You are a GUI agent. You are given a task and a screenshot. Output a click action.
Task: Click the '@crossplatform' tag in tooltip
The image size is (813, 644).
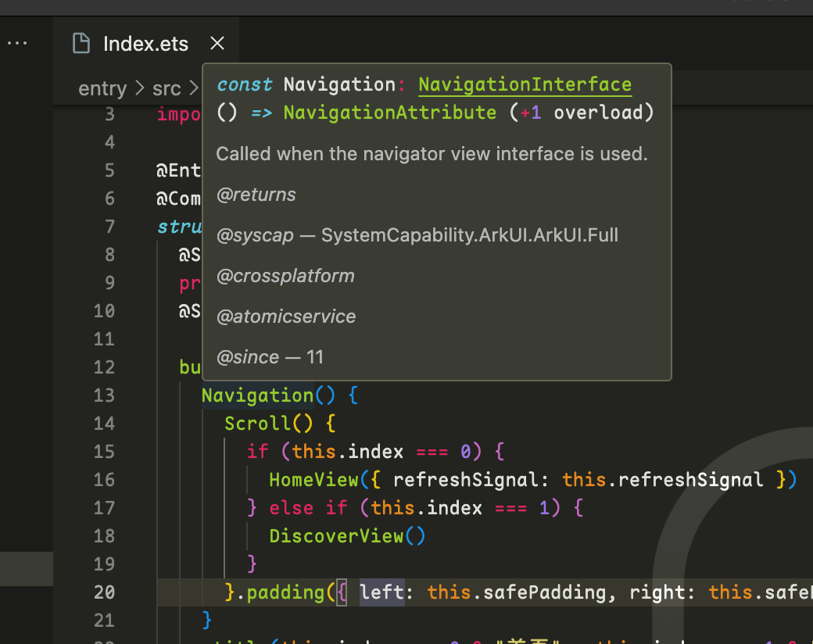285,276
